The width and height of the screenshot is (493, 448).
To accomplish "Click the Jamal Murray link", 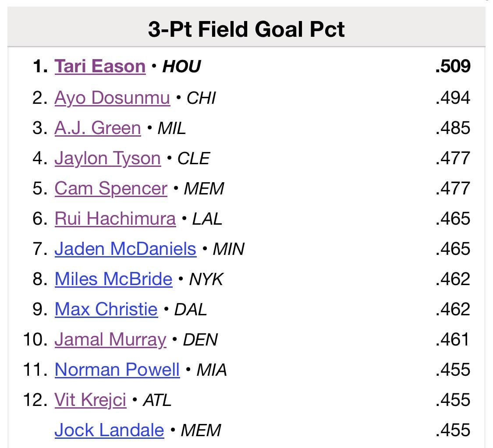I will click(x=110, y=339).
